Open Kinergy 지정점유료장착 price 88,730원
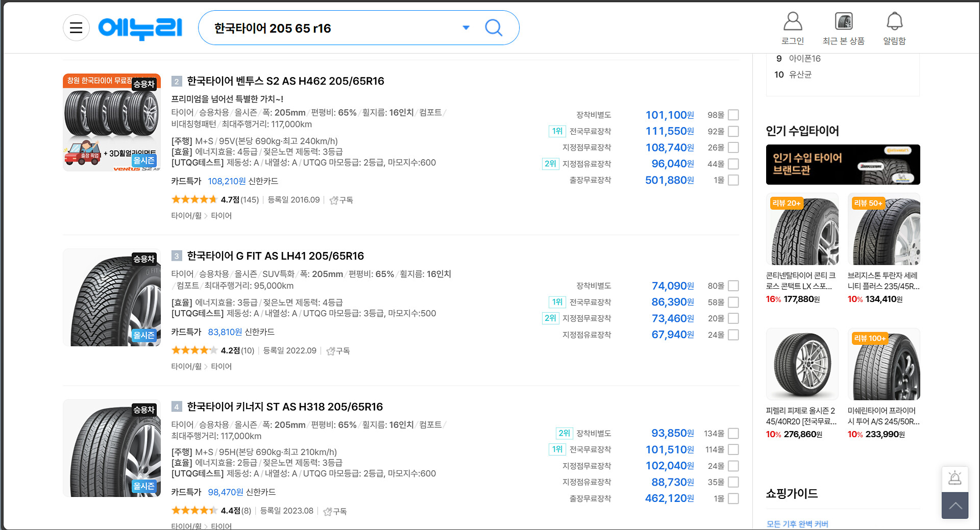 673,483
